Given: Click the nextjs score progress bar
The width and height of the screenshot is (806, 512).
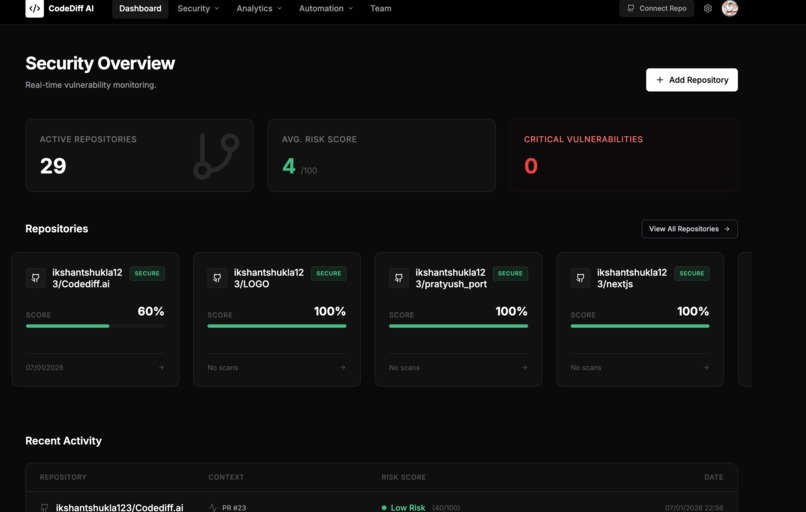Looking at the screenshot, I should click(x=640, y=326).
